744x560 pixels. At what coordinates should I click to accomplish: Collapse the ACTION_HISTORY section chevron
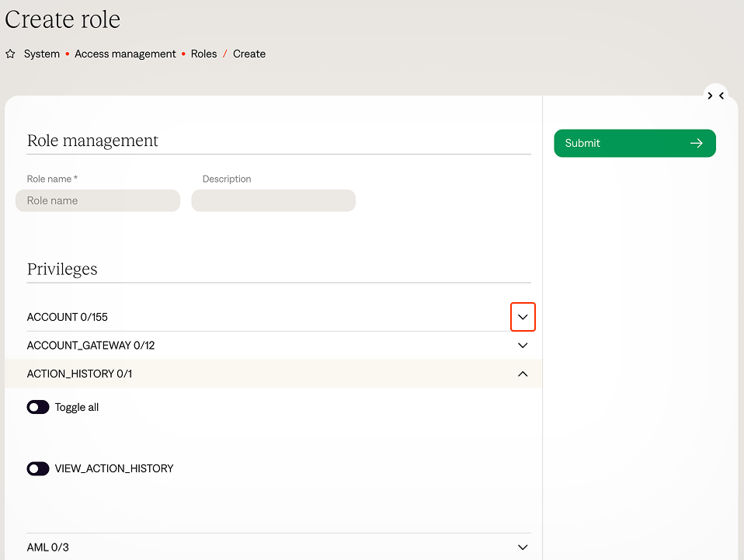coord(523,374)
